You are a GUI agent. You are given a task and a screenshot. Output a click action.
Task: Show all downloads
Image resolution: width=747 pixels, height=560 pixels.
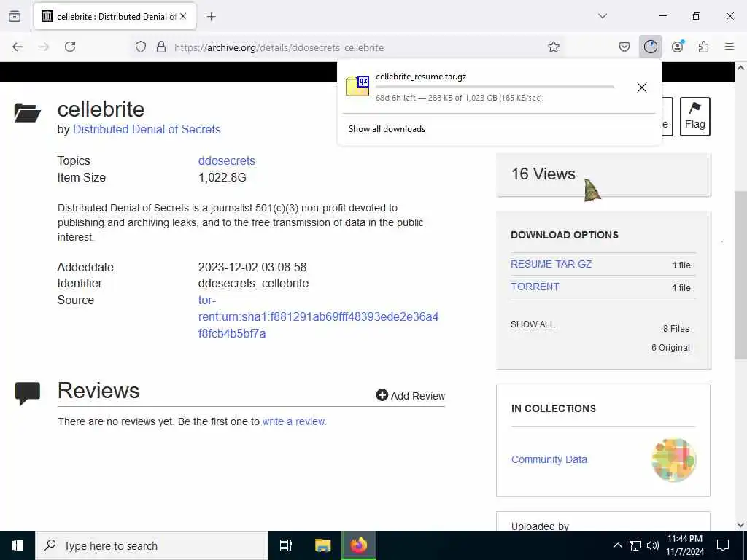pyautogui.click(x=387, y=129)
